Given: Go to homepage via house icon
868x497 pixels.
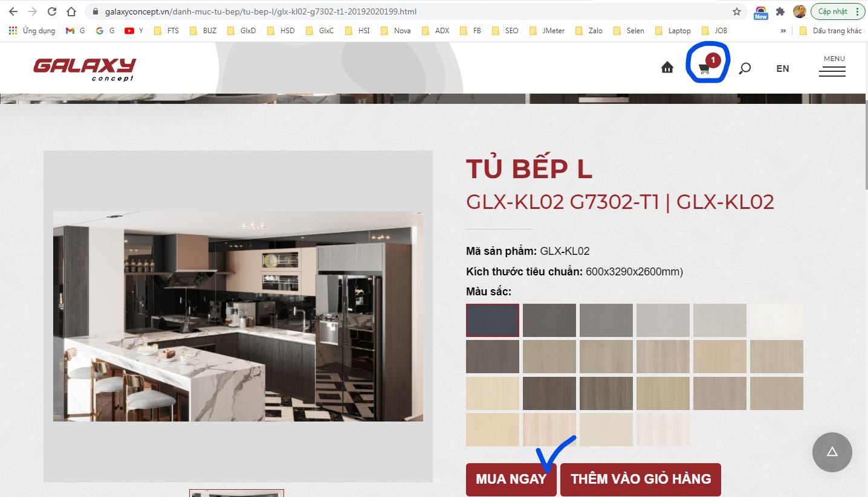Looking at the screenshot, I should click(667, 68).
